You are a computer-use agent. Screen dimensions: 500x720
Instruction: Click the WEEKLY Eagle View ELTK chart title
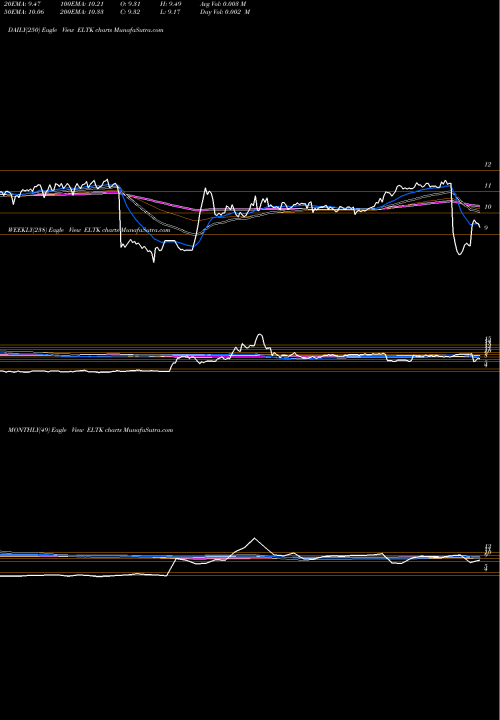pos(89,230)
